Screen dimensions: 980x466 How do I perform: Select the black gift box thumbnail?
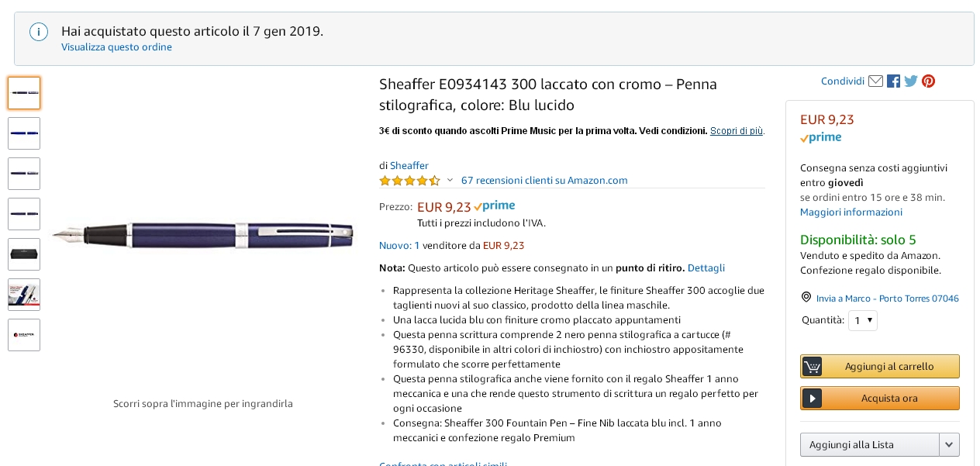(x=24, y=254)
